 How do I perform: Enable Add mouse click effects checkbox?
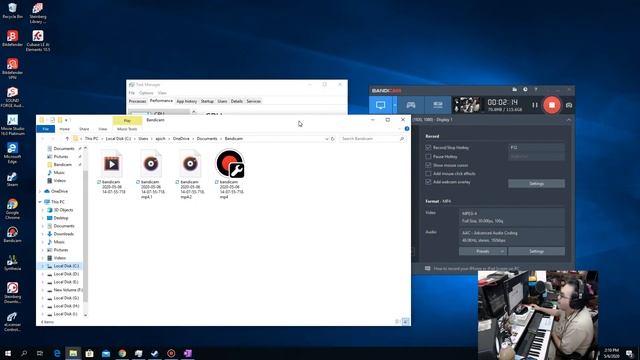coord(428,173)
